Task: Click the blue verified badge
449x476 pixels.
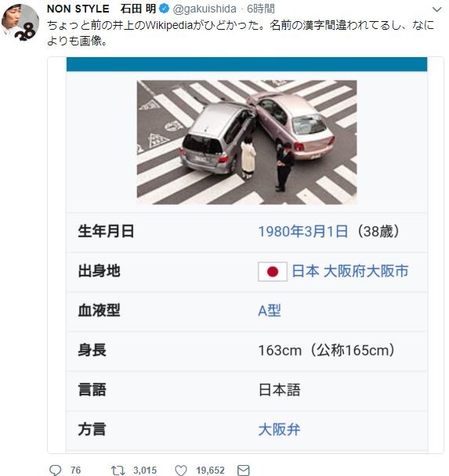Action: click(x=164, y=9)
